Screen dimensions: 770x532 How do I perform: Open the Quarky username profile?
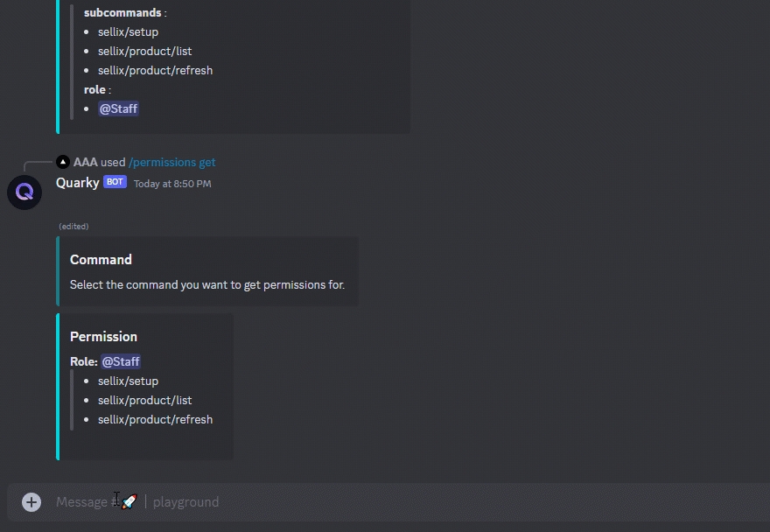(78, 183)
